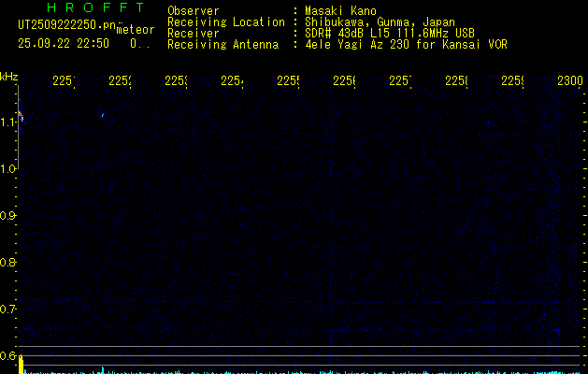Click the 2300 time axis label
The height and width of the screenshot is (374, 588).
pyautogui.click(x=570, y=80)
